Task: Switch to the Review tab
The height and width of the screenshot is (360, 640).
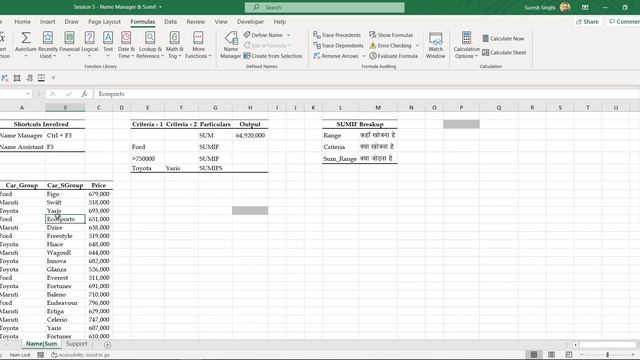Action: 196,22
